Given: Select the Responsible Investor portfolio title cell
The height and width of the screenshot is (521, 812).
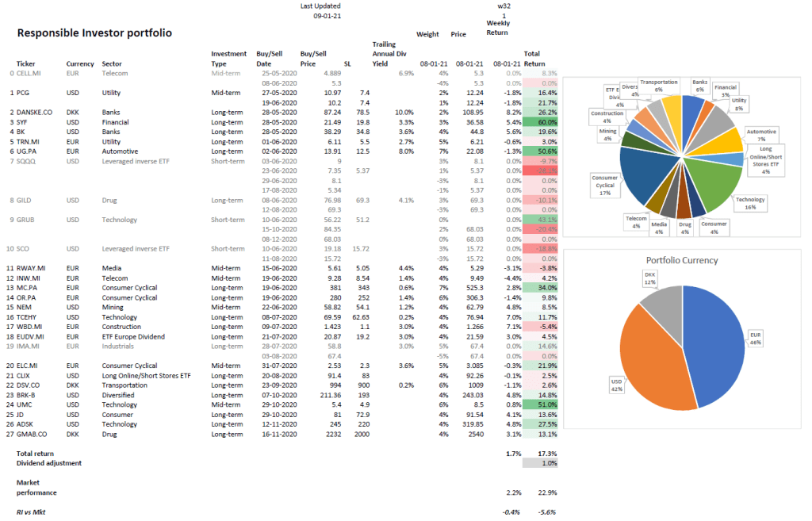Looking at the screenshot, I should (x=94, y=33).
